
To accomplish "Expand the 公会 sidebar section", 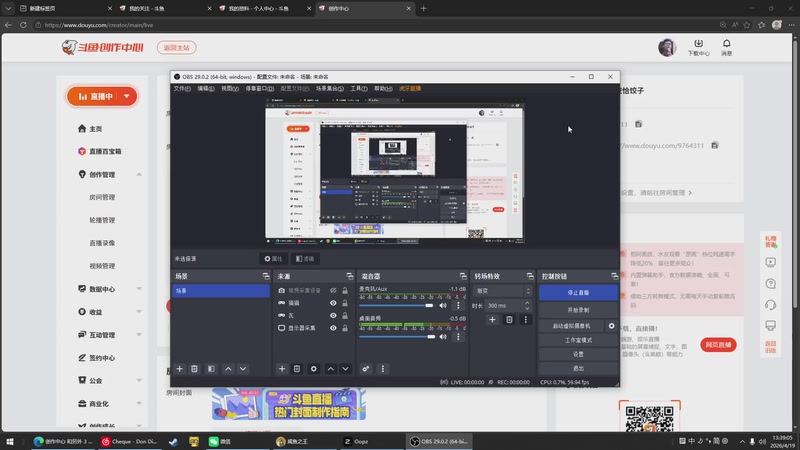I will (139, 381).
